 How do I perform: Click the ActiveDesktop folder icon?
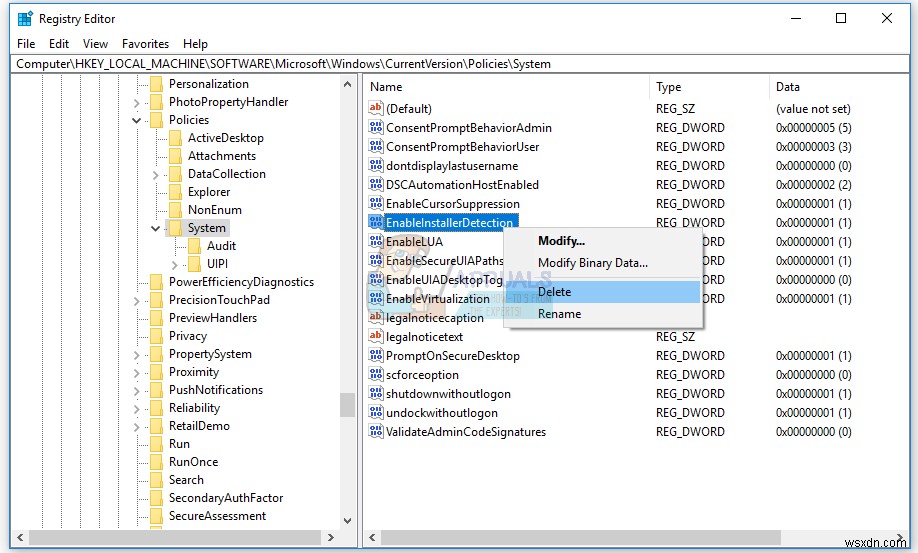point(175,138)
